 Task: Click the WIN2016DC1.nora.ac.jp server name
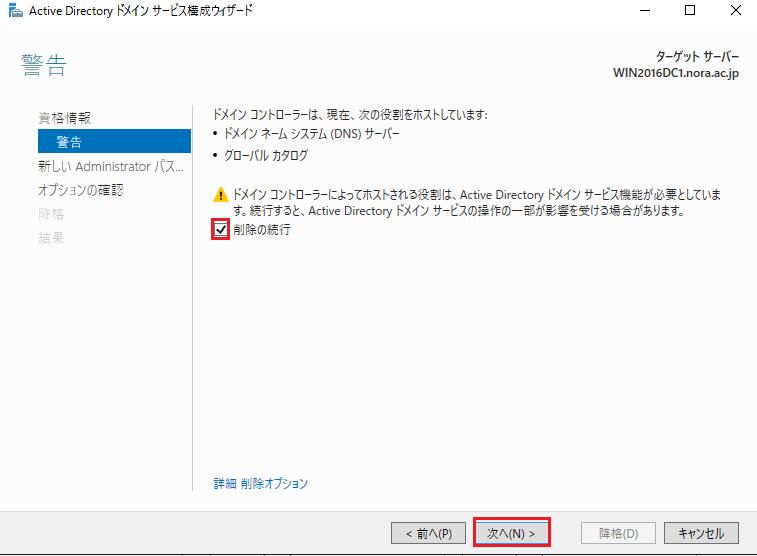676,73
